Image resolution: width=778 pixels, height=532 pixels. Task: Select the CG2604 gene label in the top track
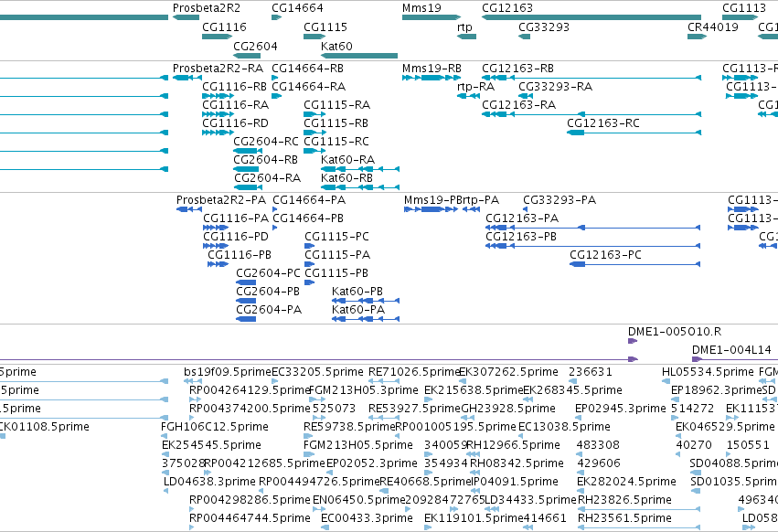click(x=256, y=46)
